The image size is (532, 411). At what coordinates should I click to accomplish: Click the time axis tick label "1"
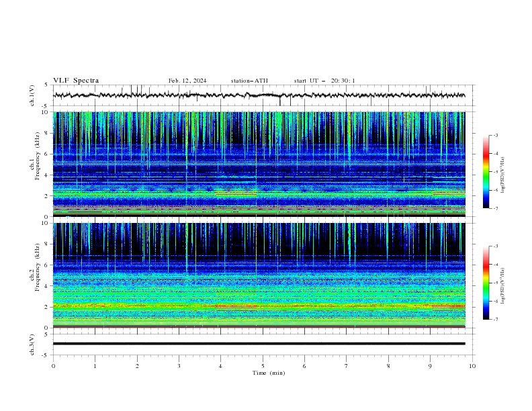click(95, 366)
